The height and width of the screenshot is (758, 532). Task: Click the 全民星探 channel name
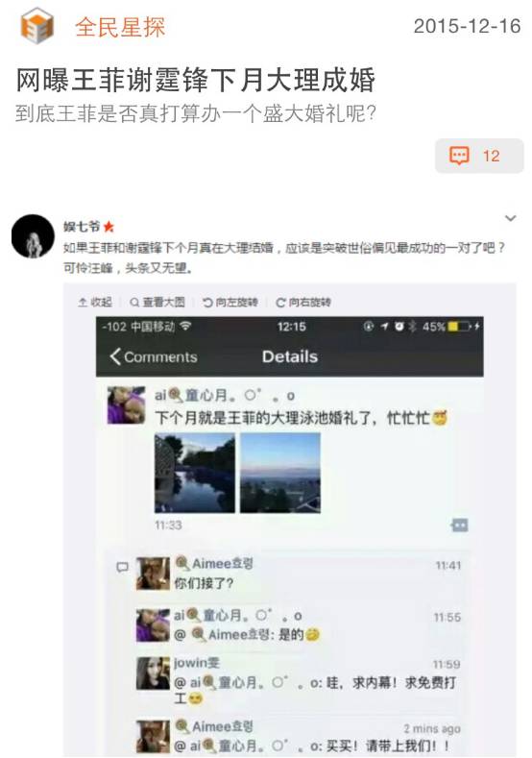click(120, 27)
